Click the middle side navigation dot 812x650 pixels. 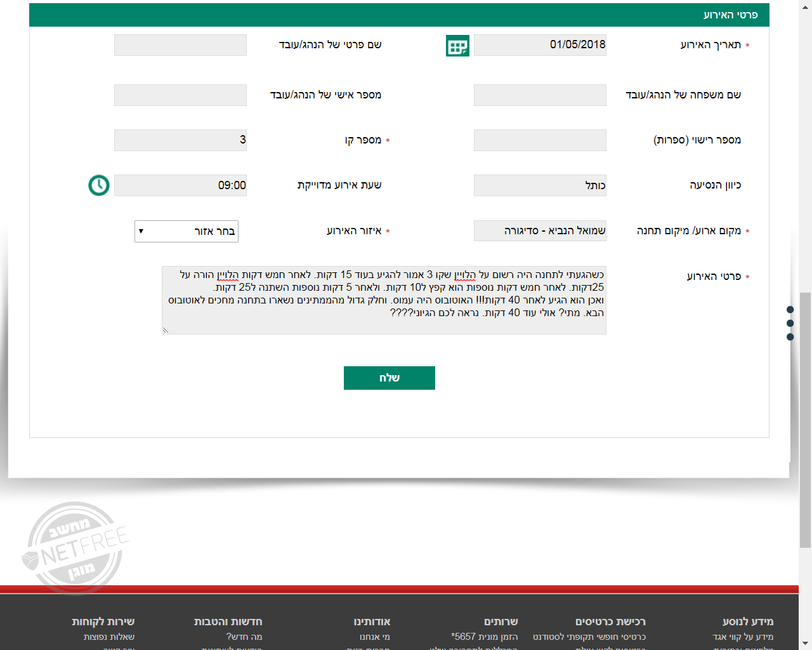click(790, 323)
